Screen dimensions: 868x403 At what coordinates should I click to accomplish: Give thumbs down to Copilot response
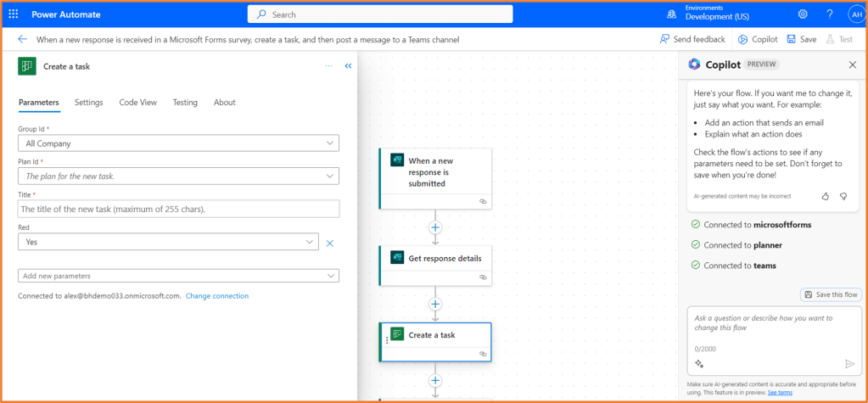[x=843, y=196]
